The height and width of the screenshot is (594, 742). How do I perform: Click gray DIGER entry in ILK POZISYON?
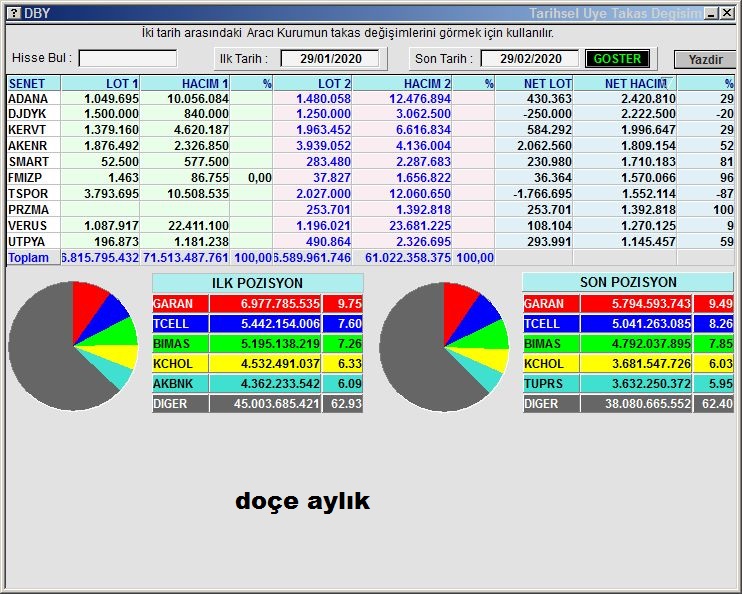(180, 404)
